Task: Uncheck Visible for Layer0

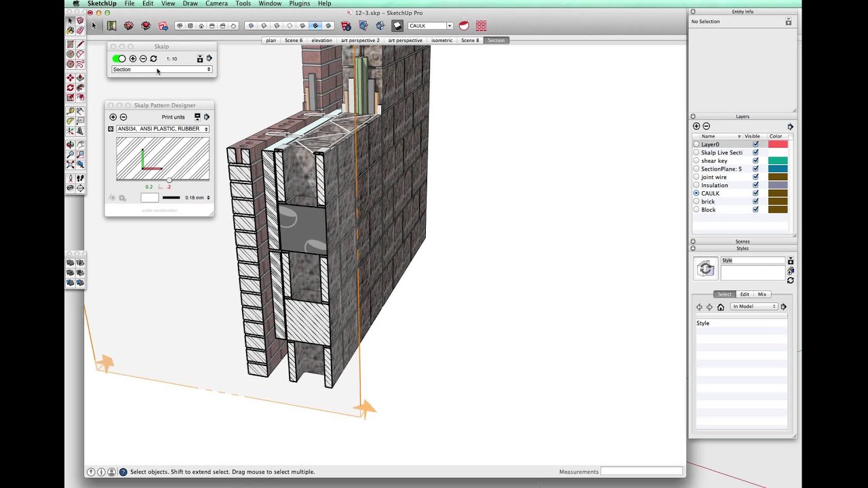Action: coord(755,144)
